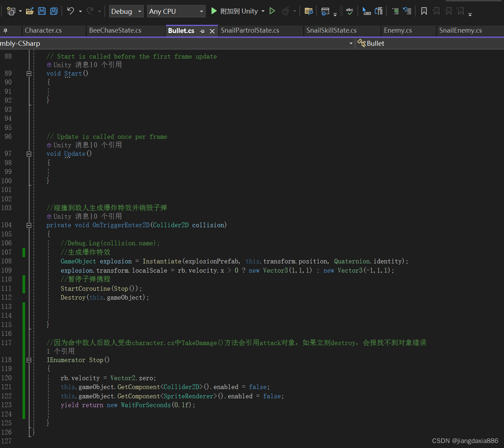Collapse the Start method outline
Screen dimensions: 504x448
click(29, 74)
